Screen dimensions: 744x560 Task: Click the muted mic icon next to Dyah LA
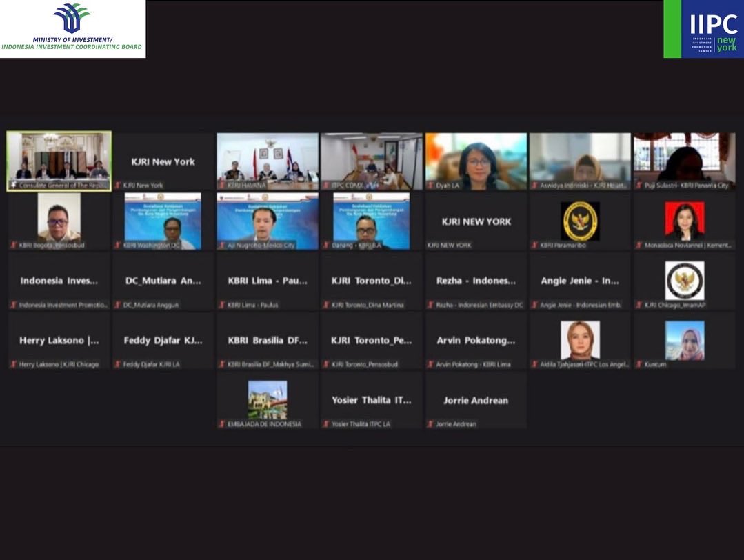coord(430,185)
